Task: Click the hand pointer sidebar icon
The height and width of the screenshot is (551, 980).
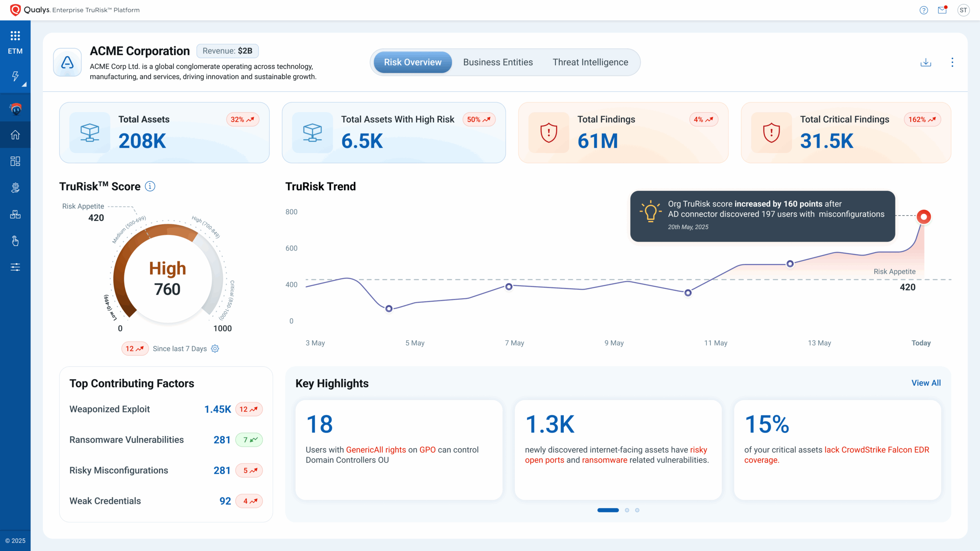Action: (15, 241)
